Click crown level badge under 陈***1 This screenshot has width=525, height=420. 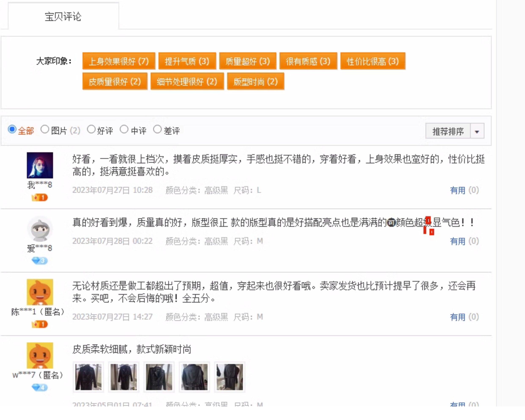[x=40, y=324]
